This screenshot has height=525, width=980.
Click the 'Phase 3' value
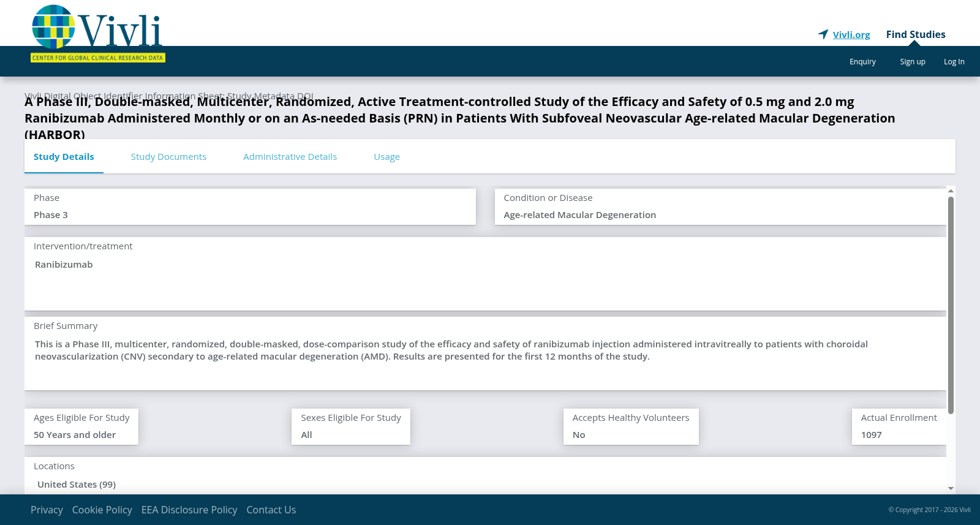click(51, 215)
